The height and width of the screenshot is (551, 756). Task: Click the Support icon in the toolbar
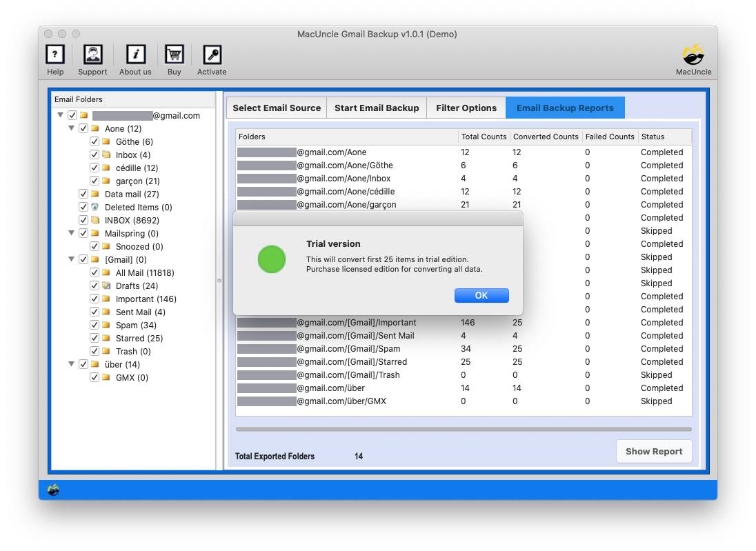tap(92, 59)
